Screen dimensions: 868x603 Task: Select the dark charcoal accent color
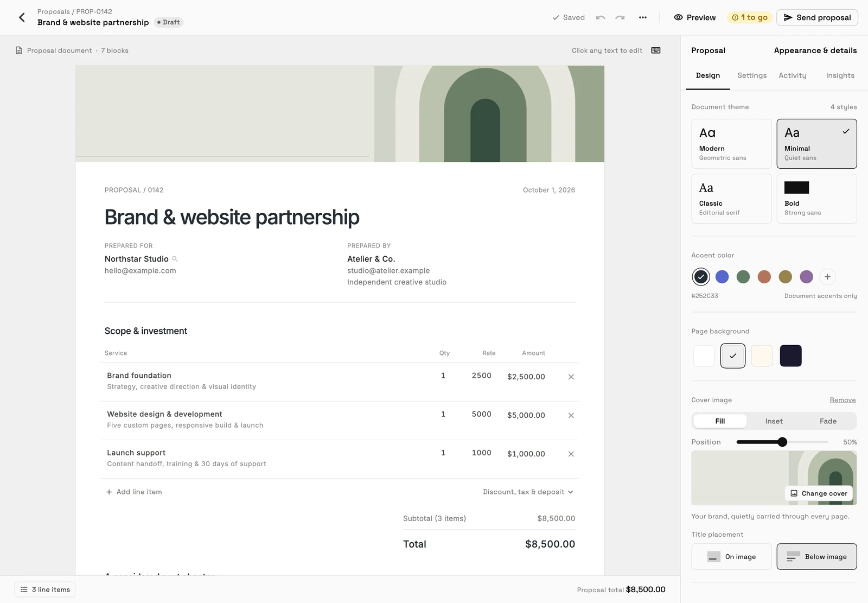coord(701,277)
